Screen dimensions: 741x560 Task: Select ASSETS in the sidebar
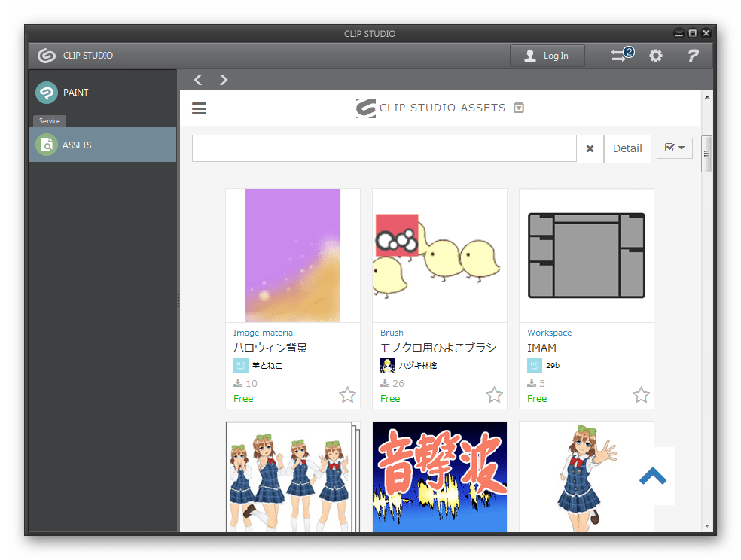point(102,145)
